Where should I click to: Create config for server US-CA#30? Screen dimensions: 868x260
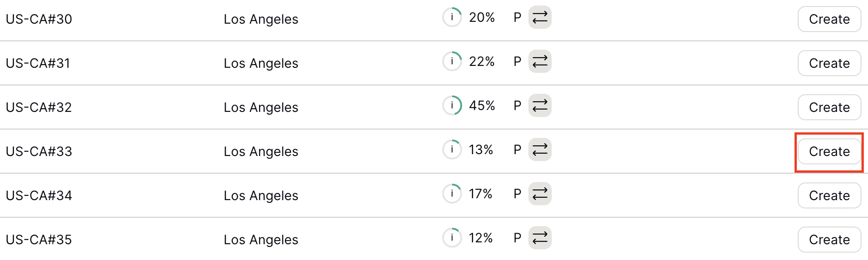829,19
